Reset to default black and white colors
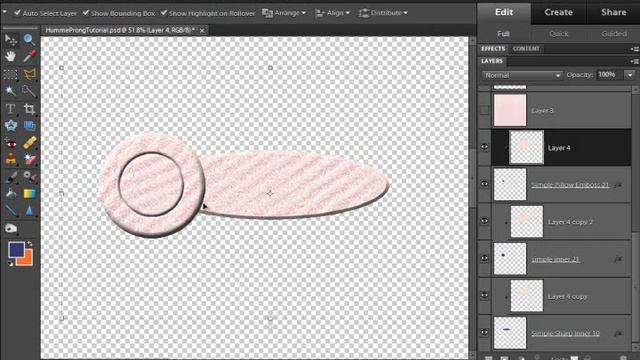The image size is (640, 360). [11, 264]
